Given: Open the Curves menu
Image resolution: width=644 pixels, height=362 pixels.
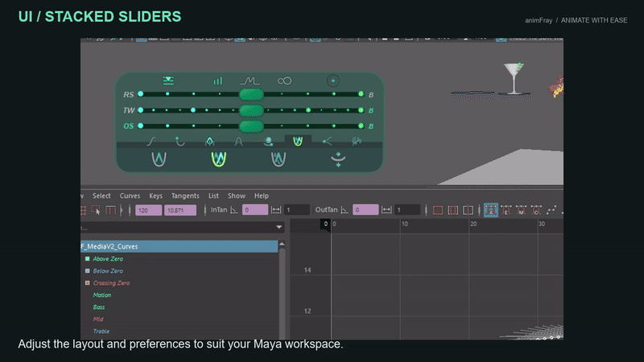Looking at the screenshot, I should 130,195.
